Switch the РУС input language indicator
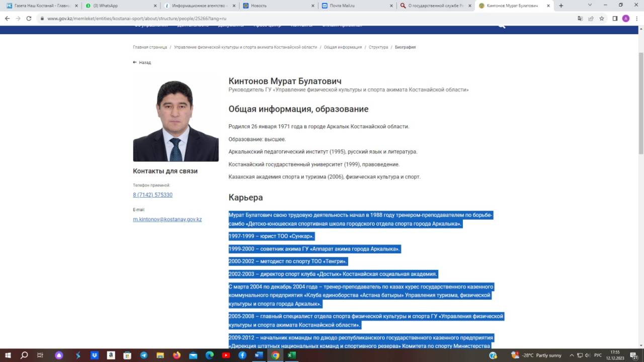 [x=598, y=355]
